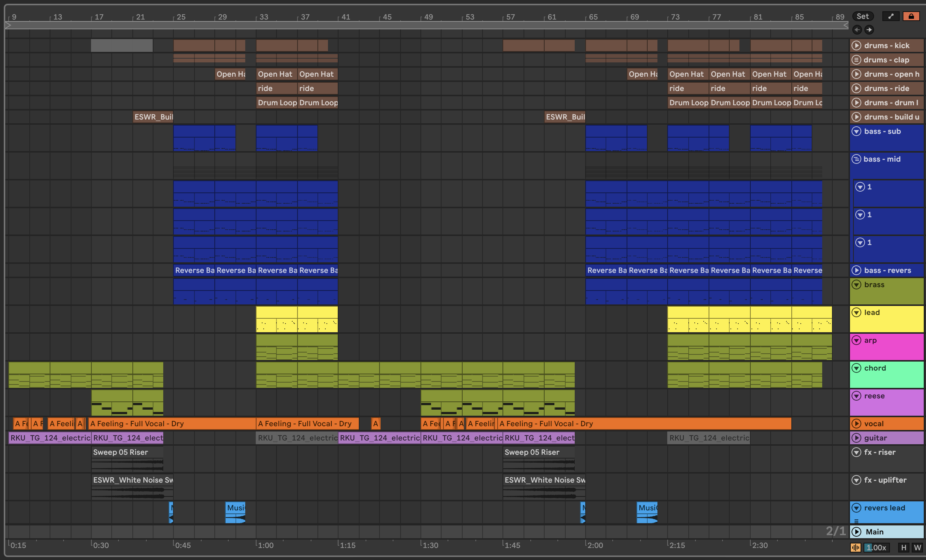This screenshot has height=560, width=926.
Task: Click the loop brace start handle
Action: pos(8,25)
